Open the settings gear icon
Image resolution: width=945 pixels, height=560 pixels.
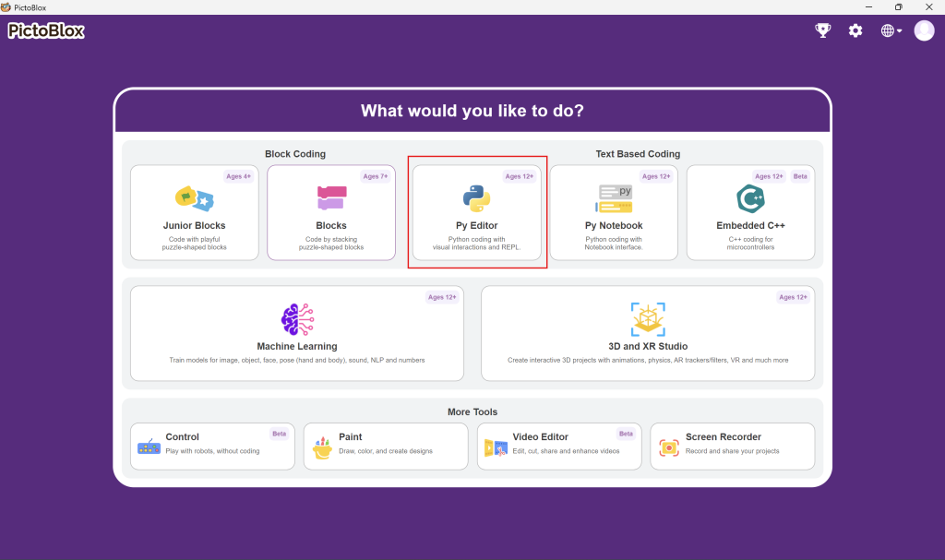pyautogui.click(x=855, y=30)
